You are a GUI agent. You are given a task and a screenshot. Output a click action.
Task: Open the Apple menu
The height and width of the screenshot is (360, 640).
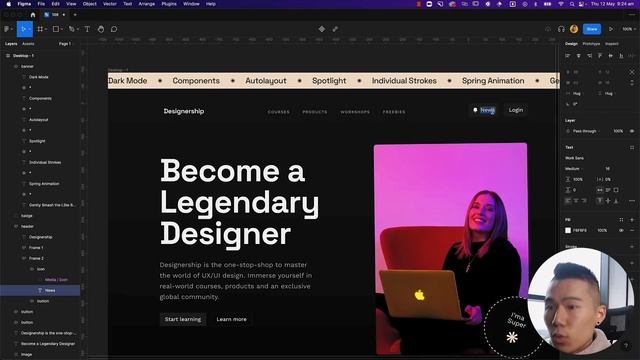[8, 4]
